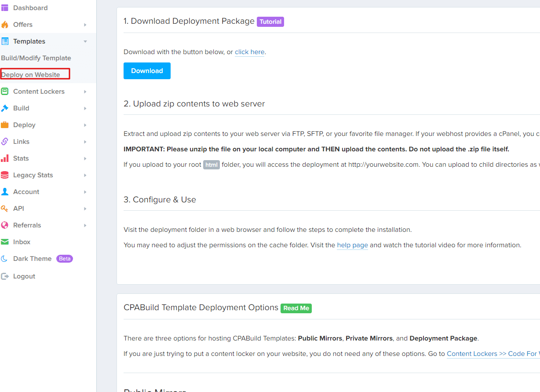Expand the Legacy Stats submenu arrow
Screen dimensions: 540x392
tap(85, 175)
